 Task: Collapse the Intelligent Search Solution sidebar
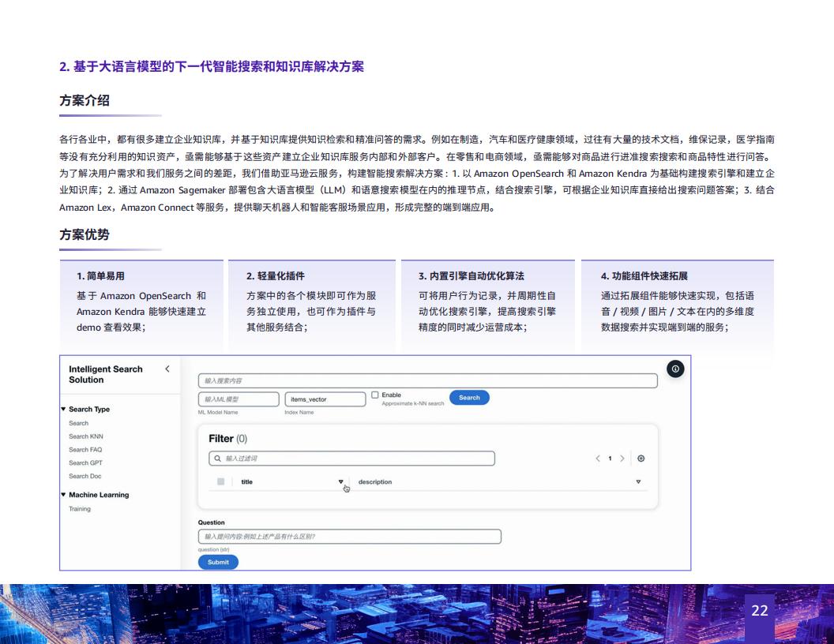[x=167, y=369]
